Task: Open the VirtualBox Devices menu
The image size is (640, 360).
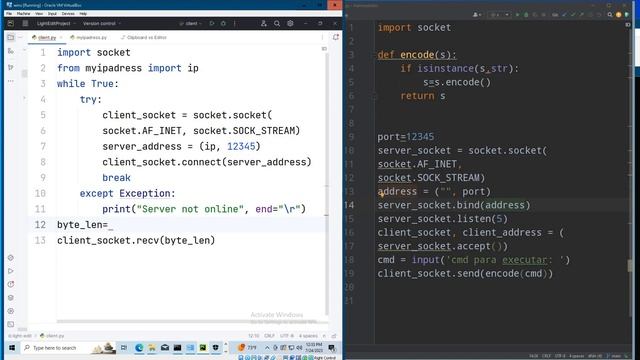Action: (68, 13)
